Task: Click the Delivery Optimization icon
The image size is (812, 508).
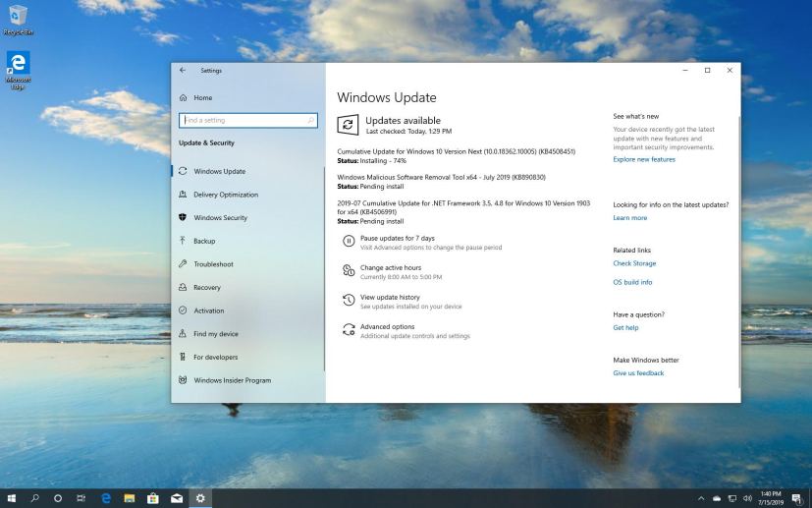Action: tap(183, 195)
